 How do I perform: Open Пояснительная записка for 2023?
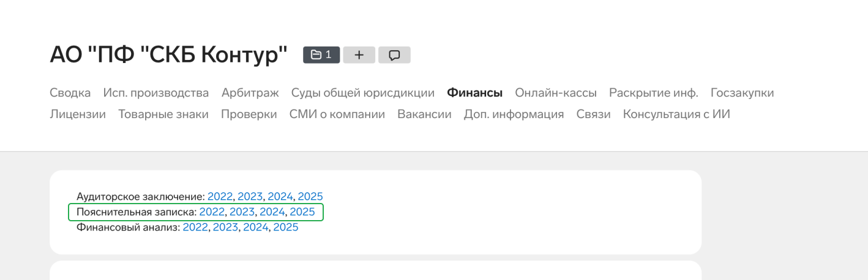(242, 212)
